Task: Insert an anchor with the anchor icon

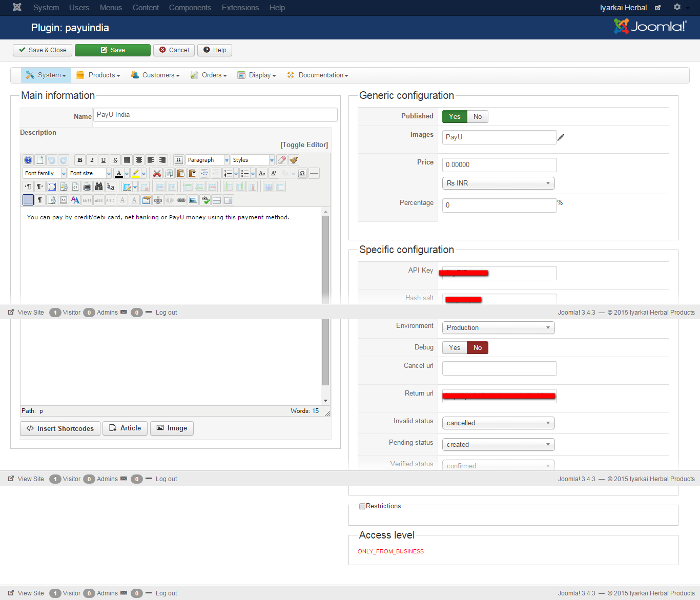Action: 158,200
